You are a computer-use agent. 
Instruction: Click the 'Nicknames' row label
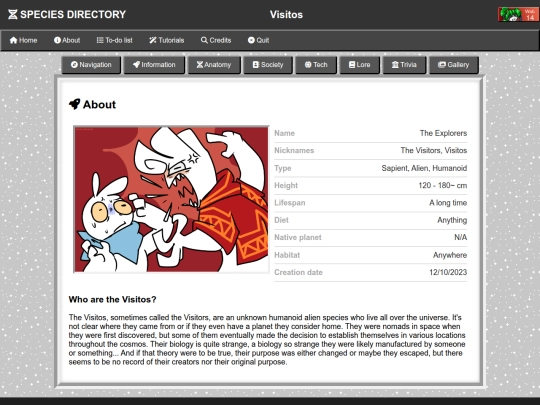coord(294,150)
